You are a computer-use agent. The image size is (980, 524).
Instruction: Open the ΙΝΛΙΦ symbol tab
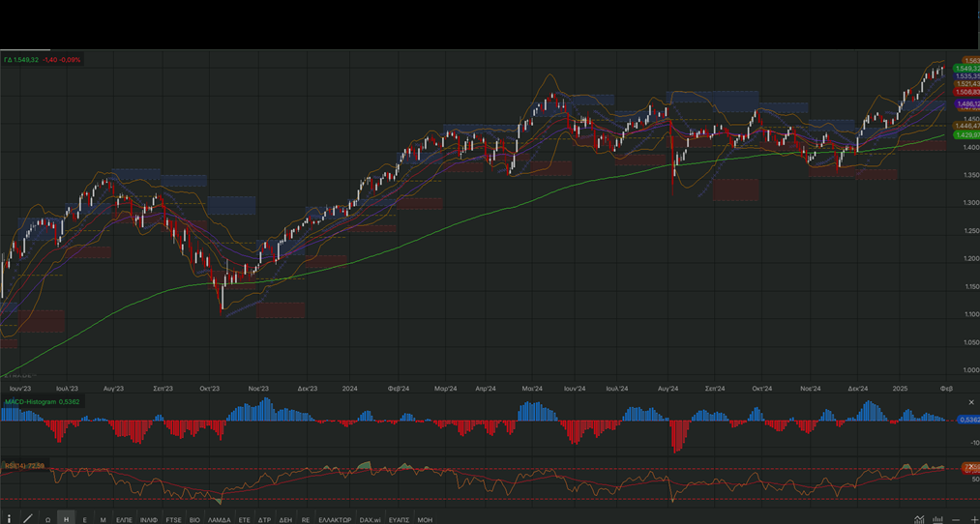(x=149, y=519)
